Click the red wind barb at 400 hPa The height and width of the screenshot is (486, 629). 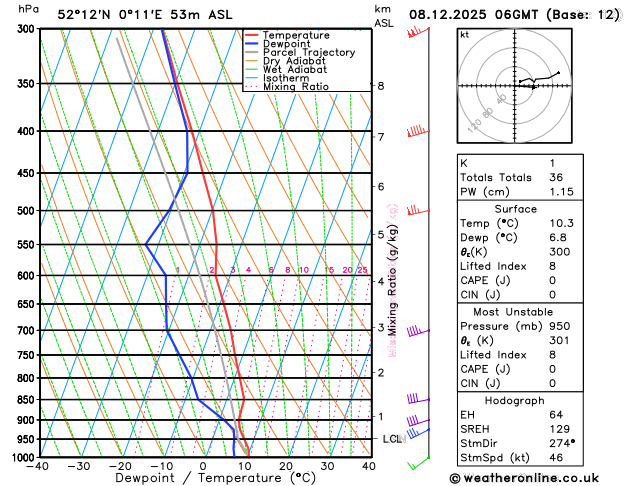pos(418,132)
